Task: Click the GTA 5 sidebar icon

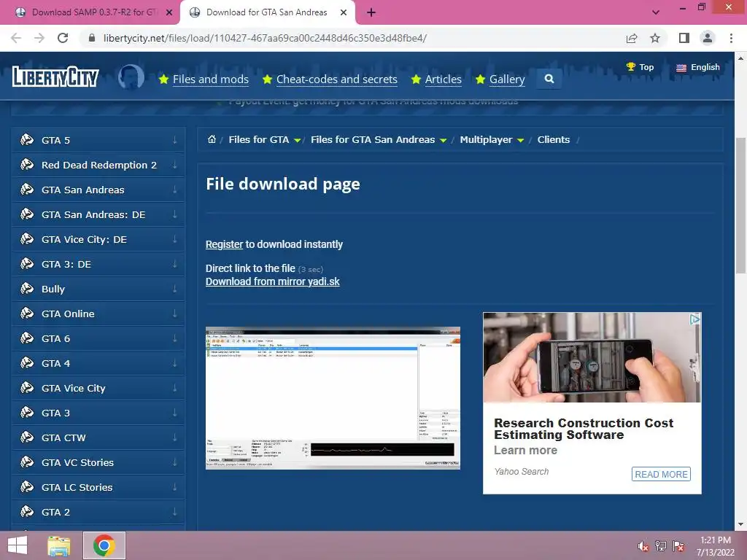Action: click(x=27, y=139)
